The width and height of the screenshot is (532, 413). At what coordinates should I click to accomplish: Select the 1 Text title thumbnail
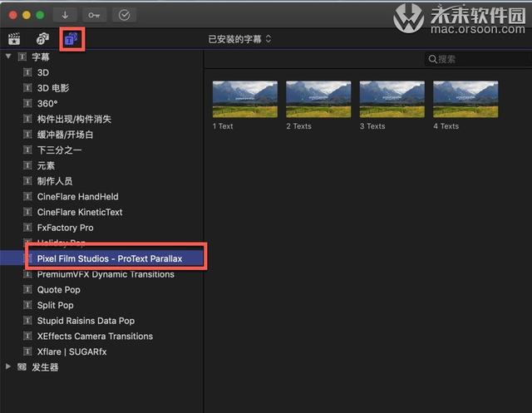point(245,99)
